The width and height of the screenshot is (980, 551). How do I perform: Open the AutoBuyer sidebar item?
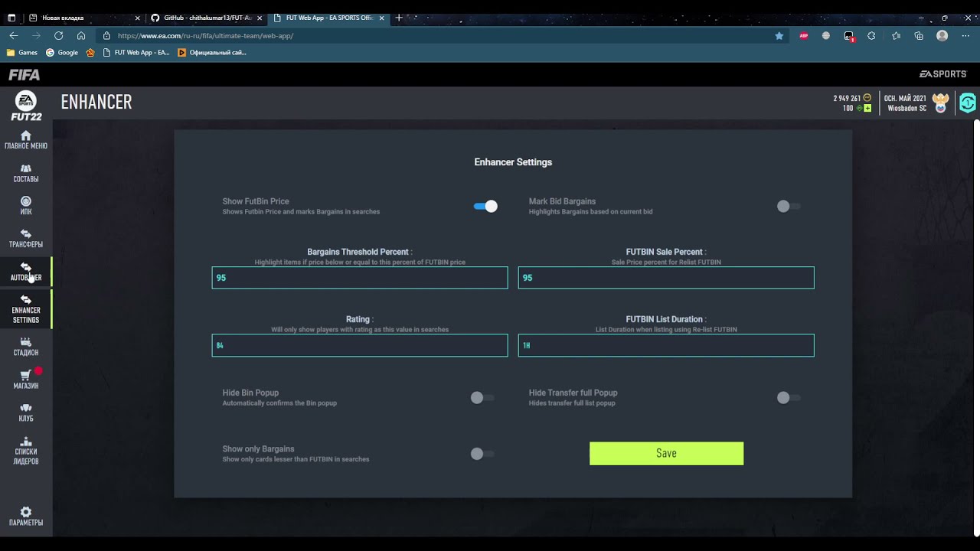[26, 272]
